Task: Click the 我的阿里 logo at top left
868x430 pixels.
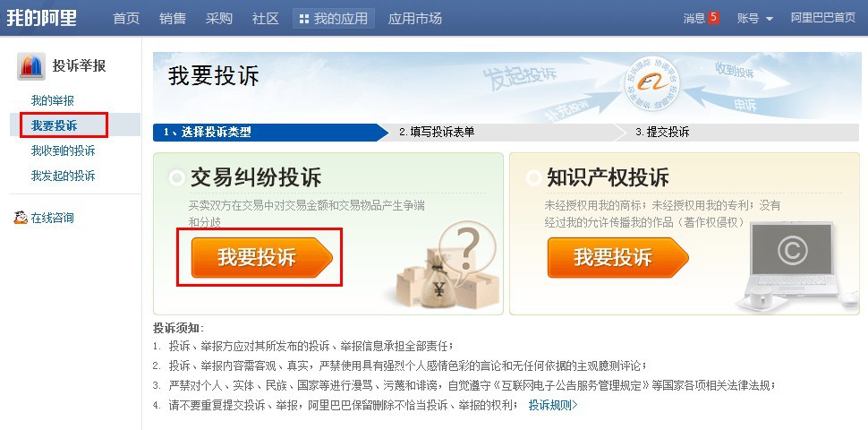Action: [41, 18]
